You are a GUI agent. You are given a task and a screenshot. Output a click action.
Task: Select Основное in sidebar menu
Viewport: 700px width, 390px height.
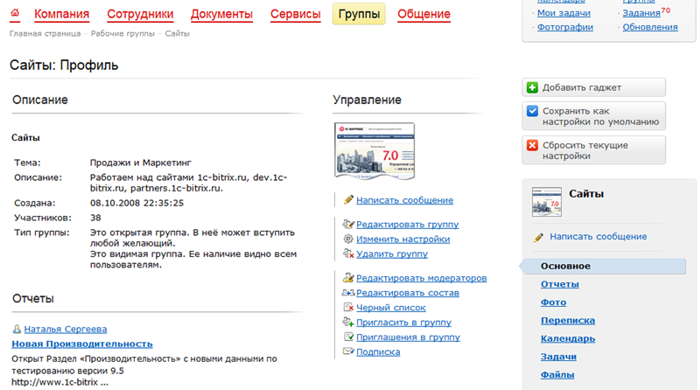604,266
